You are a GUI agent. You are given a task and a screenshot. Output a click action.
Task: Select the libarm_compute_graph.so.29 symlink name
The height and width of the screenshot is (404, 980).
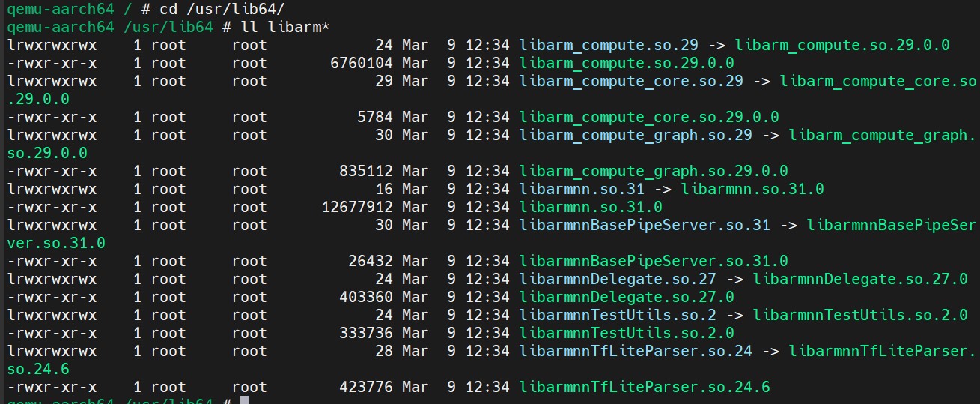(635, 135)
